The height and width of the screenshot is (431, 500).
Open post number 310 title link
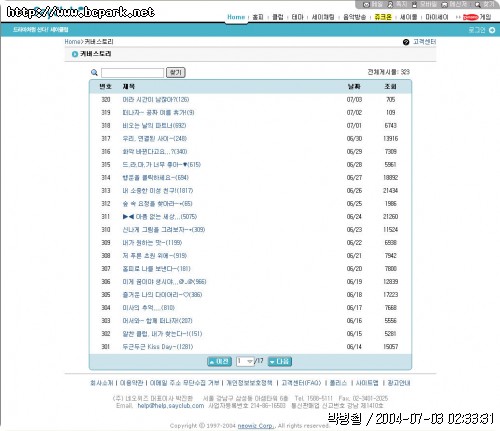point(164,230)
